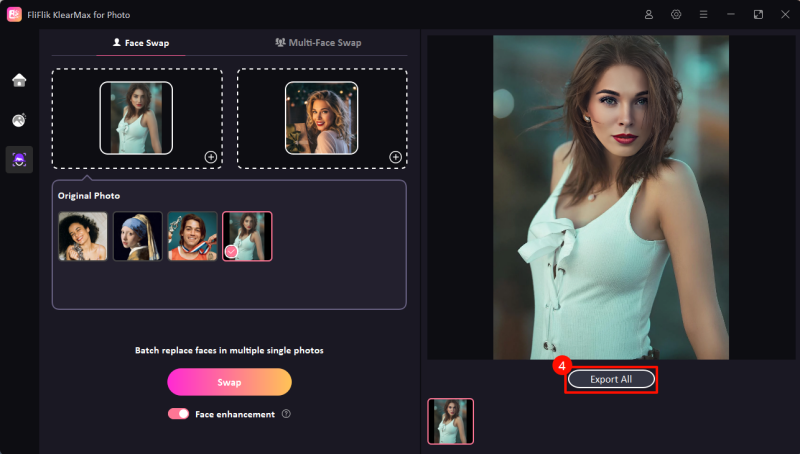
Task: Open settings via hexagon gear icon
Action: click(676, 15)
